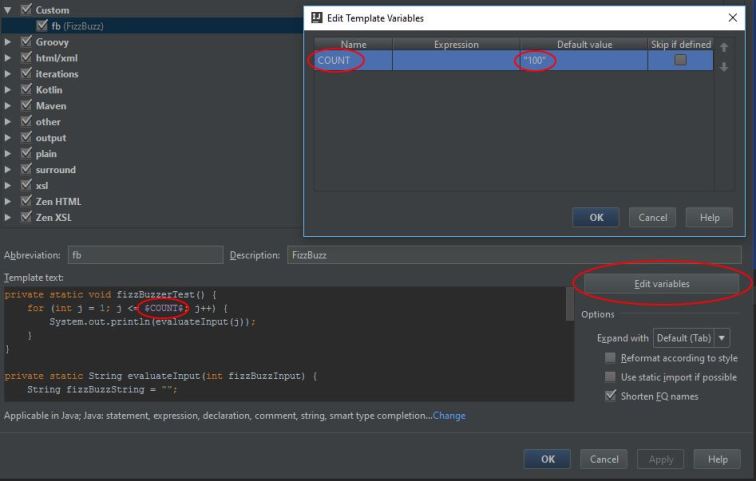This screenshot has width=756, height=481.
Task: Expand the xsl group
Action: click(8, 185)
